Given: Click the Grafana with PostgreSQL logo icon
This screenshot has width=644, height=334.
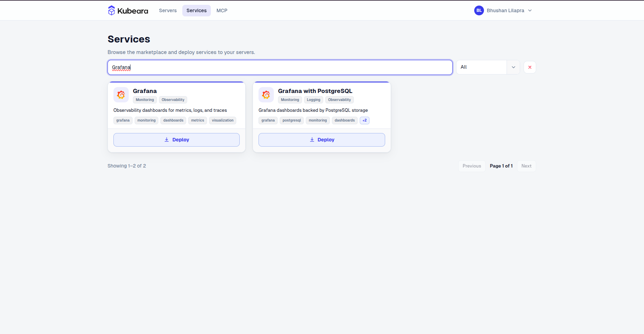Looking at the screenshot, I should point(266,95).
